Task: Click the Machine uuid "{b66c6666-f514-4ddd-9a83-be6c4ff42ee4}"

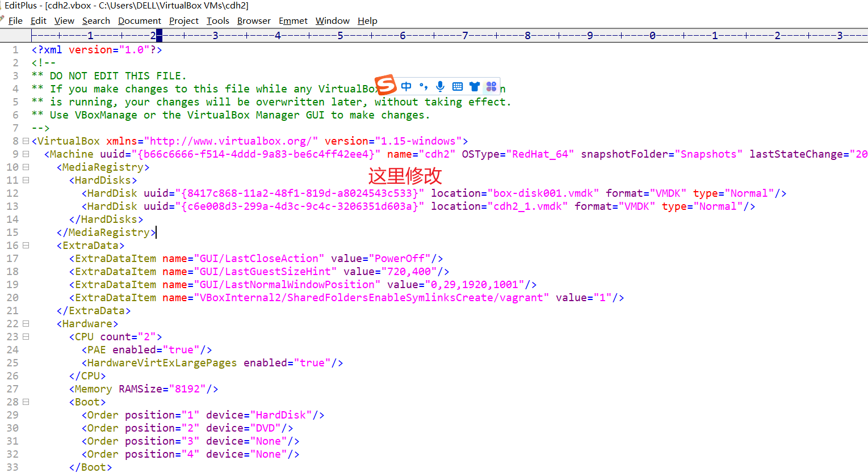Action: tap(256, 154)
